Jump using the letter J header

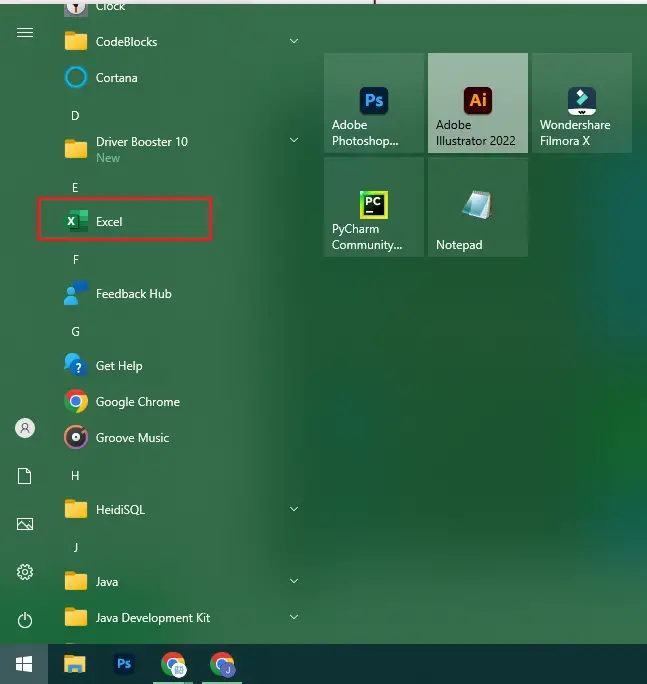pyautogui.click(x=76, y=547)
